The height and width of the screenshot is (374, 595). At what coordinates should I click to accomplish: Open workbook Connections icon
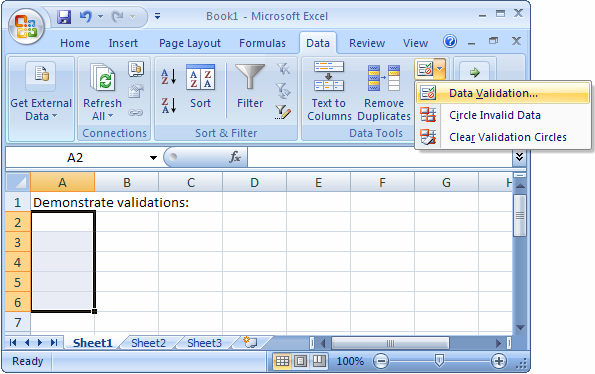(136, 69)
